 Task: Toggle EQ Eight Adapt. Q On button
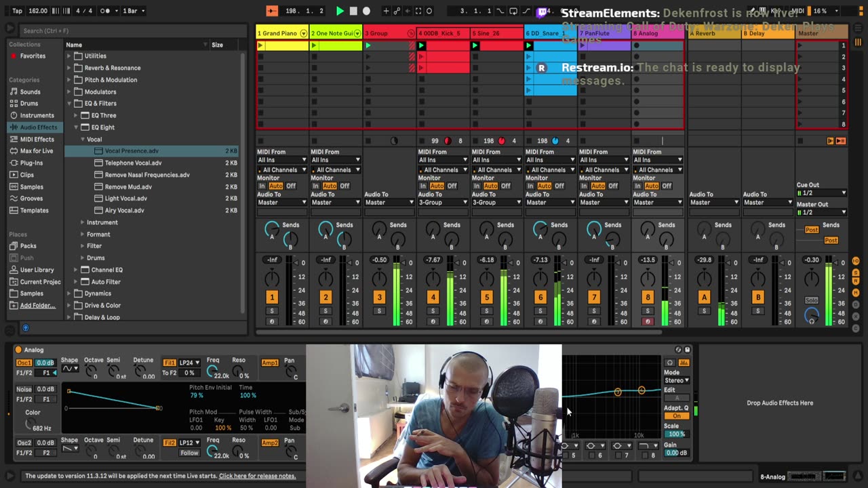pos(676,416)
